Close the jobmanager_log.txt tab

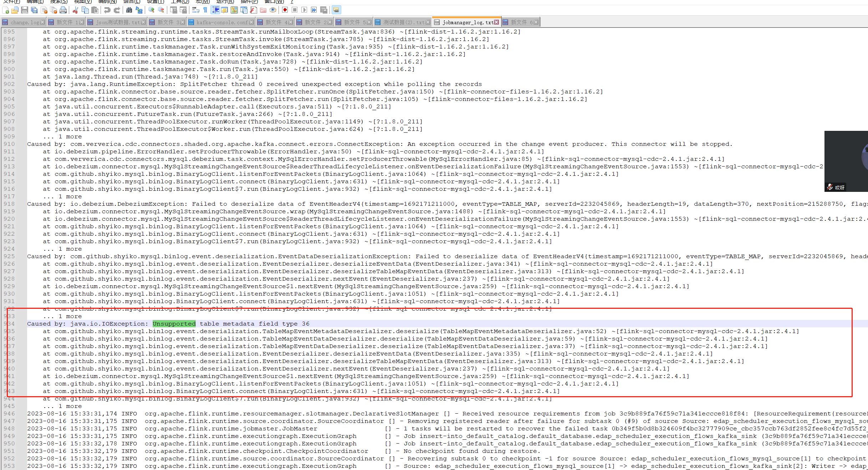pos(496,22)
